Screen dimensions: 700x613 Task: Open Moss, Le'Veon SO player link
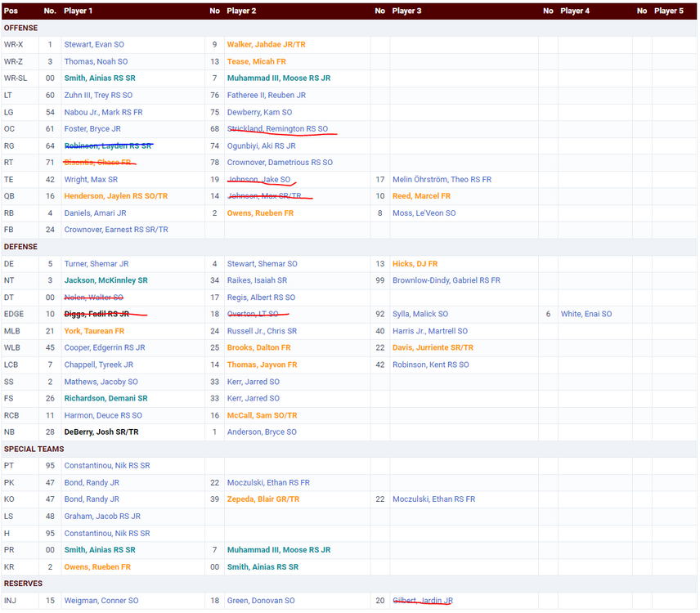pyautogui.click(x=424, y=213)
